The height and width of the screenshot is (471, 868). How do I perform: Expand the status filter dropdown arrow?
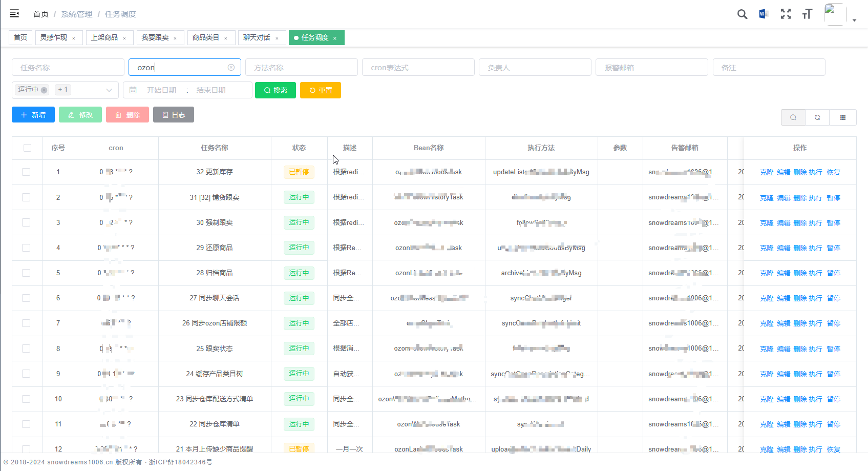pos(109,90)
